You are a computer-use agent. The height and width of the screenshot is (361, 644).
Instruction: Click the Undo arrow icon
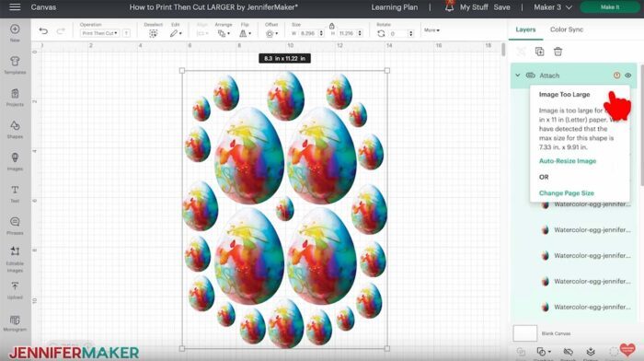[x=43, y=30]
